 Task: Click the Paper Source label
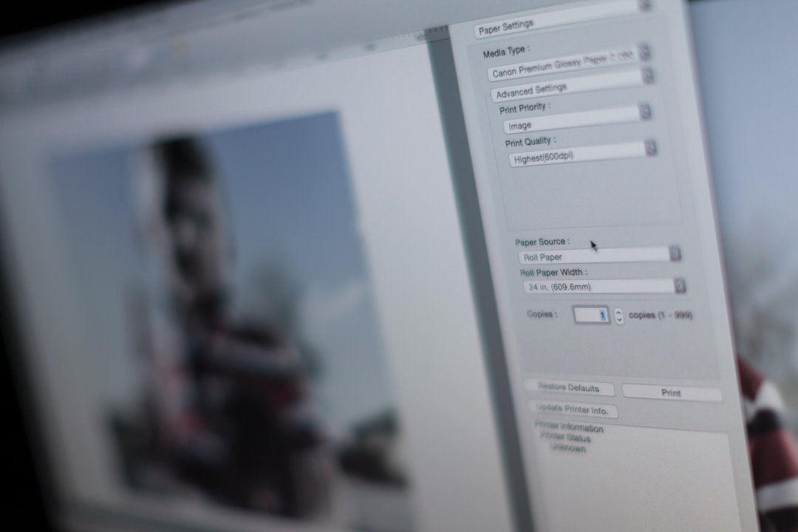point(542,242)
